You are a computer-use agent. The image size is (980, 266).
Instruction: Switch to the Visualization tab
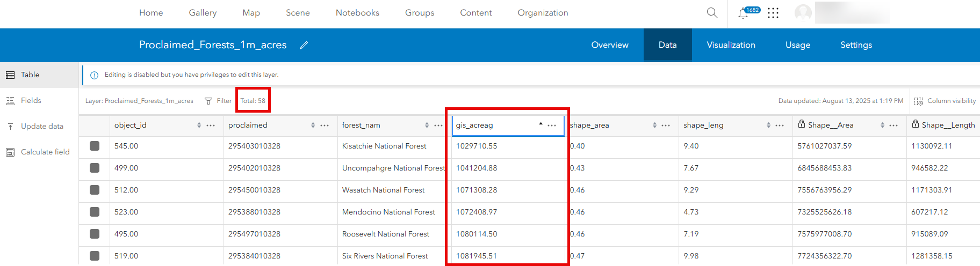tap(731, 45)
